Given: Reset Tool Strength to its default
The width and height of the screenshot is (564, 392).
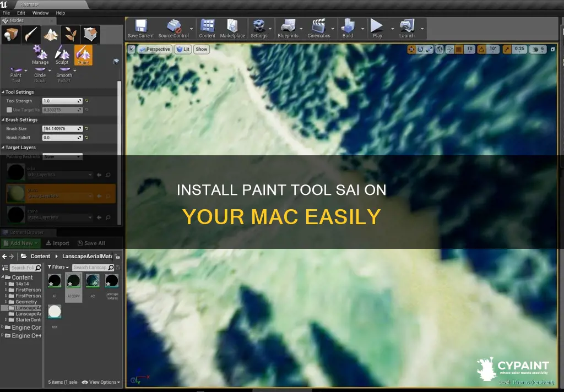Looking at the screenshot, I should (86, 101).
